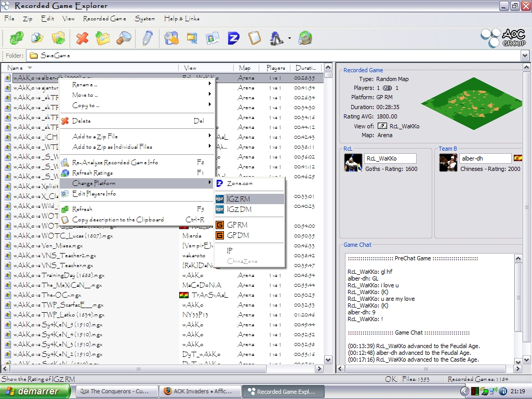Click the clipboard toolbar icon
The image size is (532, 399).
pos(255,38)
